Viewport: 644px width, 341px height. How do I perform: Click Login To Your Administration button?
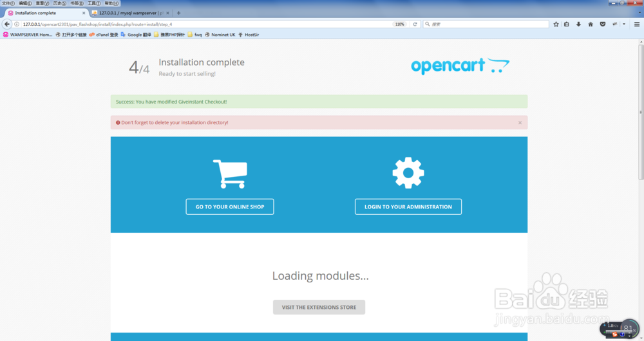click(x=408, y=207)
